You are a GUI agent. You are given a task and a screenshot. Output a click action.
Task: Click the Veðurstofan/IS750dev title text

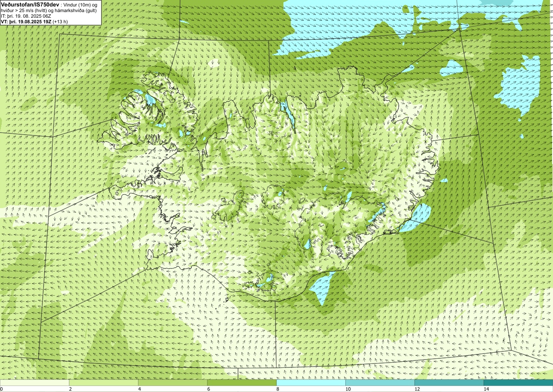pyautogui.click(x=30, y=4)
